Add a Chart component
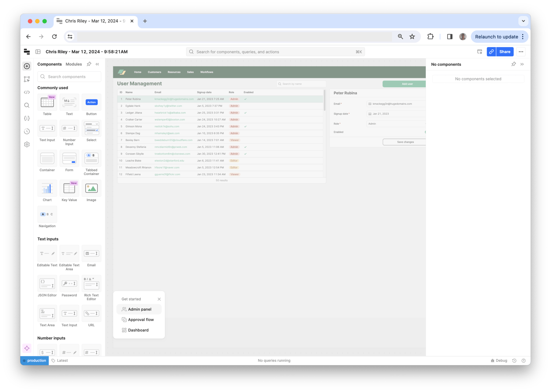The image size is (551, 392). 47,191
